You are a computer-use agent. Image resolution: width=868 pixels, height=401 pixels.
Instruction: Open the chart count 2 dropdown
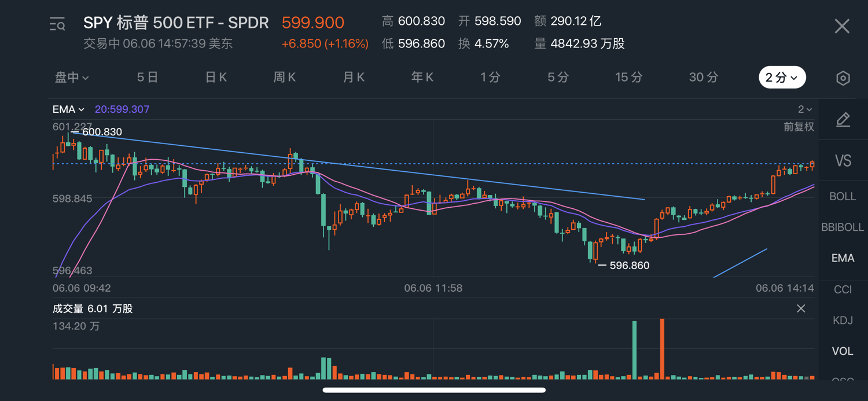805,109
